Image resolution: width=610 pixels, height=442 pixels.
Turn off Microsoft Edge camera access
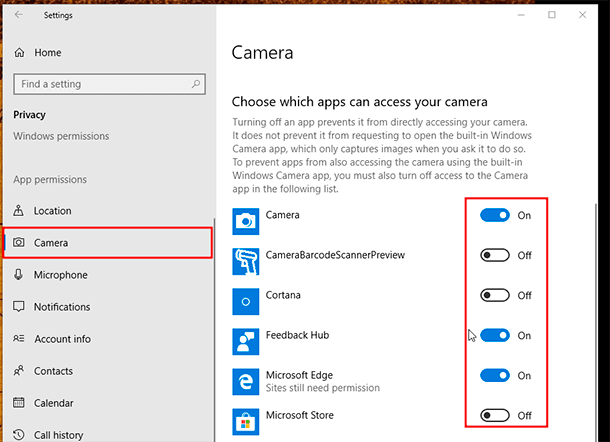[495, 376]
